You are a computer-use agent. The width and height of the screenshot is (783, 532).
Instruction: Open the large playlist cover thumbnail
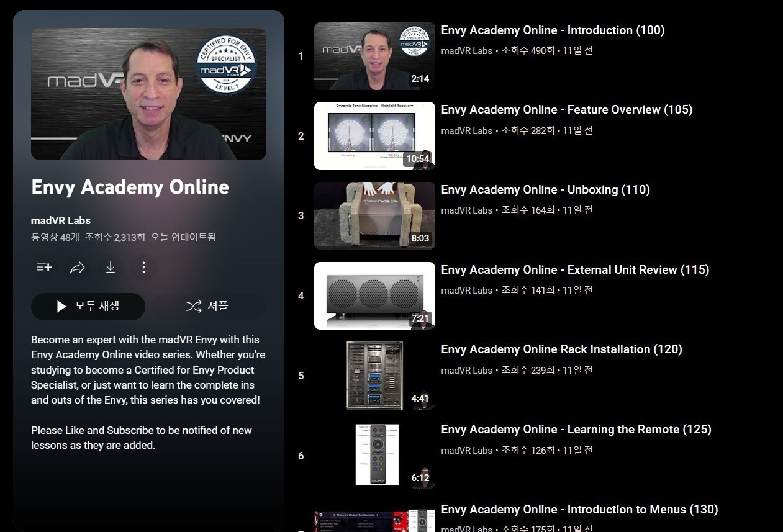(148, 94)
